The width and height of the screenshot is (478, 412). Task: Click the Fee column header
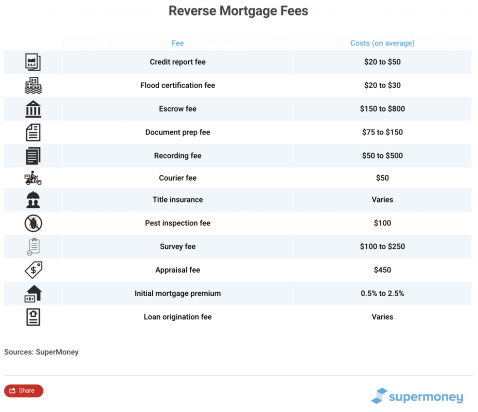[x=178, y=43]
